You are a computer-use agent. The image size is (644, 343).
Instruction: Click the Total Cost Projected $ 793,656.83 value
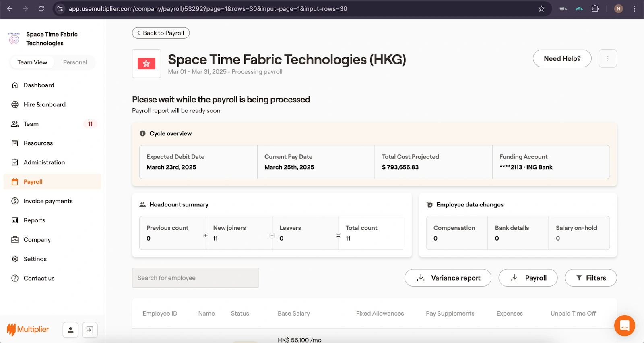[x=400, y=167]
